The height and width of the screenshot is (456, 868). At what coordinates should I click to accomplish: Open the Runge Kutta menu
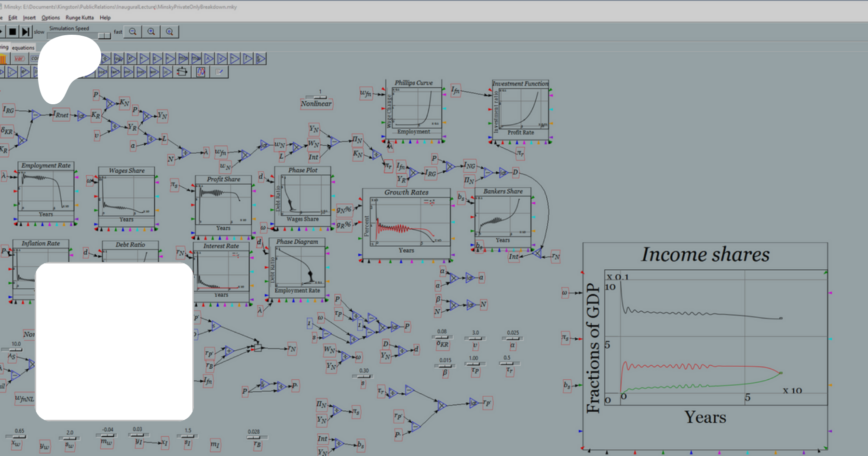point(80,18)
